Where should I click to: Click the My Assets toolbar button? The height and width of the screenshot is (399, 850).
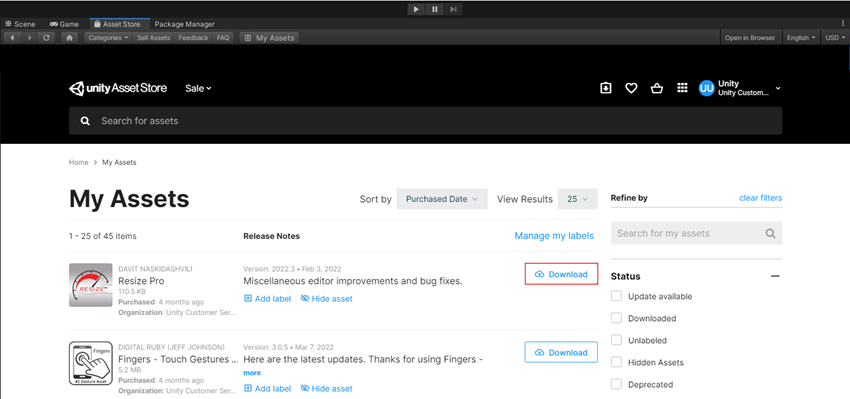[269, 38]
